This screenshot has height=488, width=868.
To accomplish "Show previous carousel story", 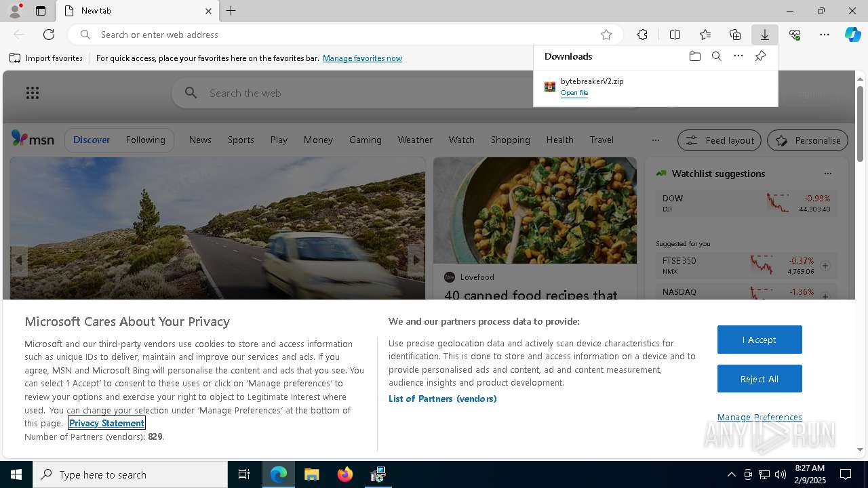I will coord(19,260).
